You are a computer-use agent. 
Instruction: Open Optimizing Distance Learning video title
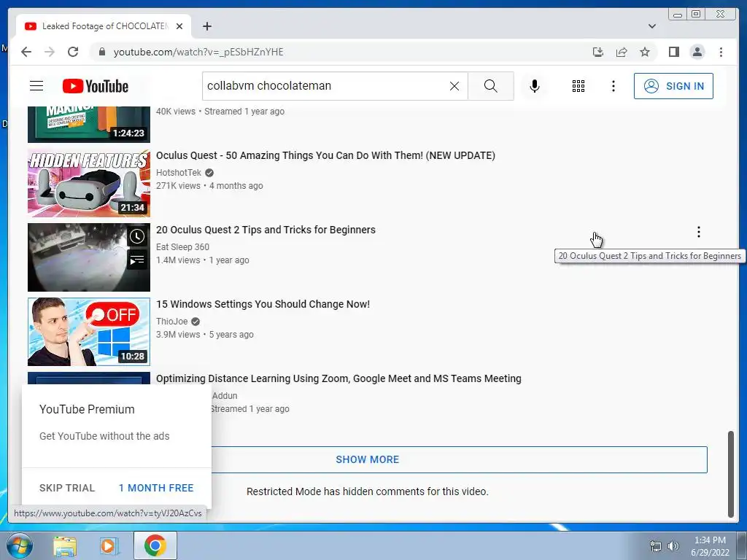tap(338, 378)
